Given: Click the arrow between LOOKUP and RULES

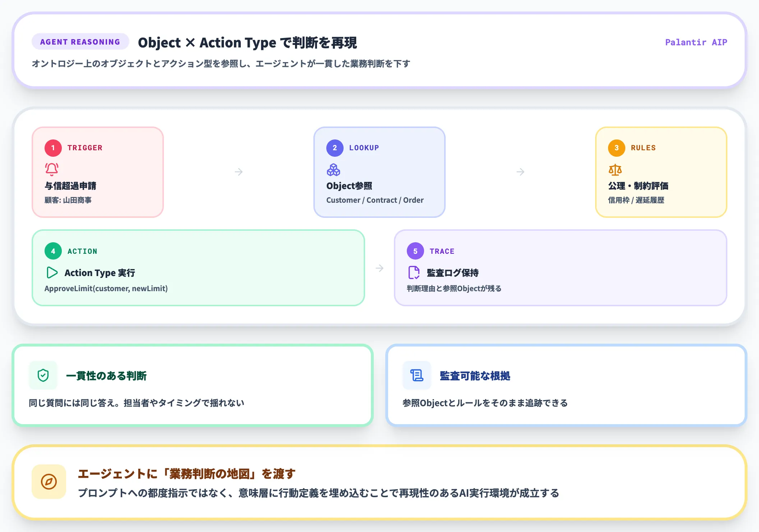Looking at the screenshot, I should click(520, 172).
